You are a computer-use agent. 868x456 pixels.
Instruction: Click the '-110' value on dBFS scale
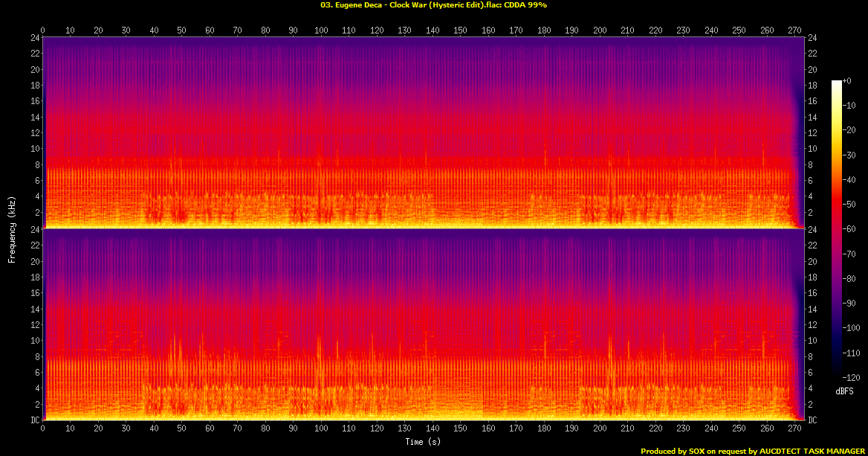(x=852, y=353)
